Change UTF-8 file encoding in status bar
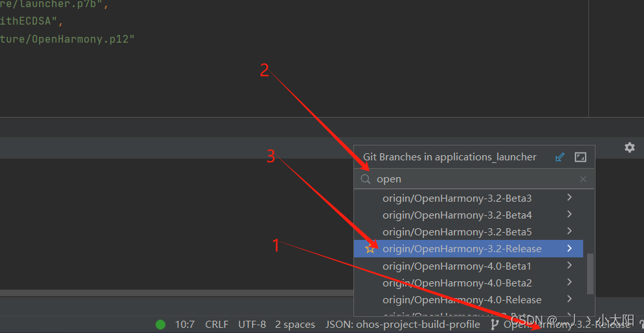Viewport: 644px width, 333px height. [252, 325]
